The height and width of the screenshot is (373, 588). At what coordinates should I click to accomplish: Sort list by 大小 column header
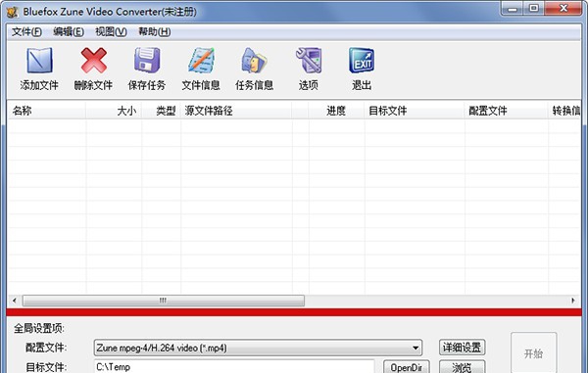coord(114,111)
